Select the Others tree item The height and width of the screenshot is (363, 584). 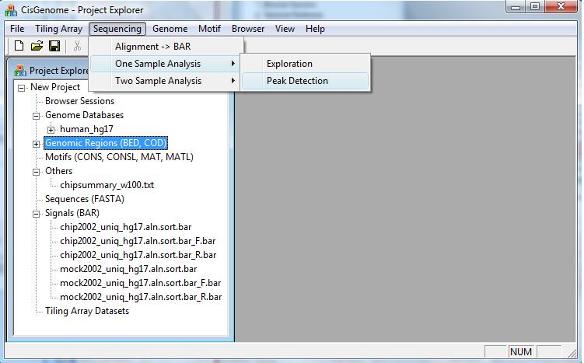click(x=58, y=171)
